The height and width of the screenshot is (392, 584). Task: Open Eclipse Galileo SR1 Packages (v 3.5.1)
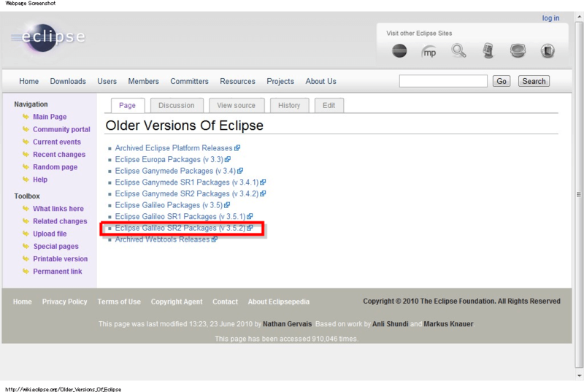click(x=180, y=216)
